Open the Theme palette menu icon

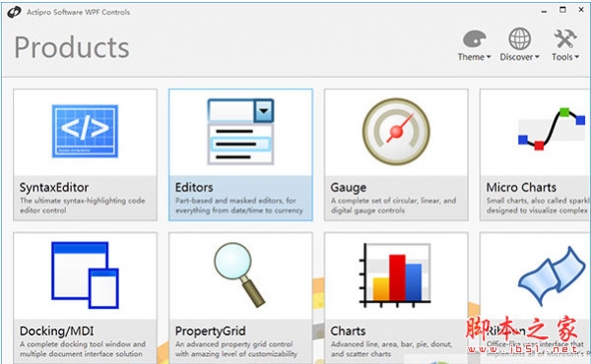474,38
